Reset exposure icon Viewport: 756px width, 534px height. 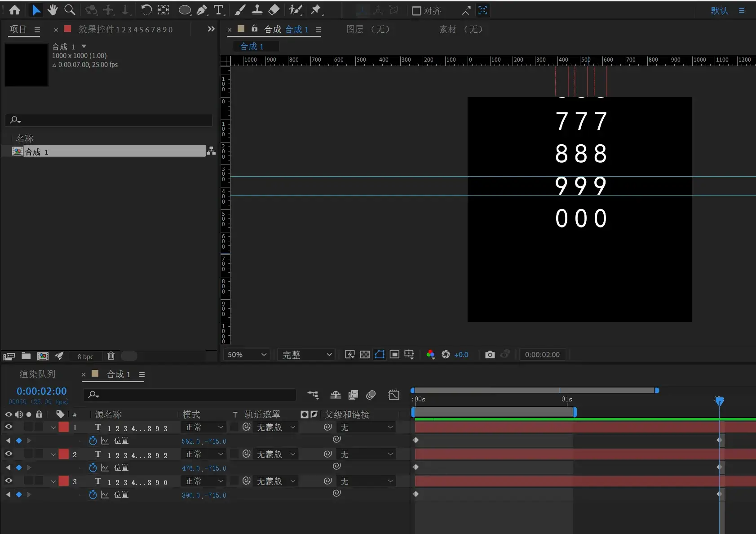coord(446,354)
